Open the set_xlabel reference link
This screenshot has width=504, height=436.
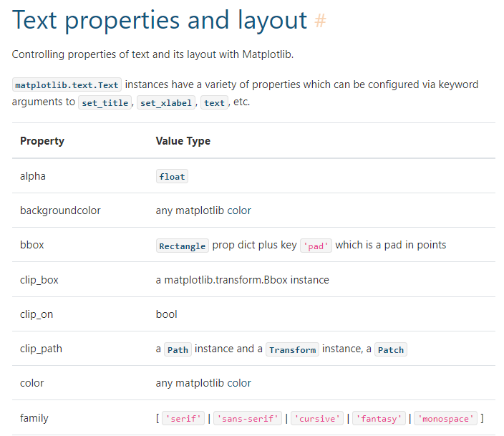pyautogui.click(x=166, y=102)
